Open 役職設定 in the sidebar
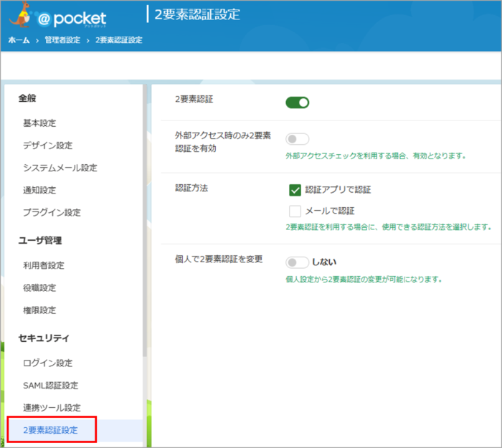The height and width of the screenshot is (448, 502). pyautogui.click(x=39, y=287)
